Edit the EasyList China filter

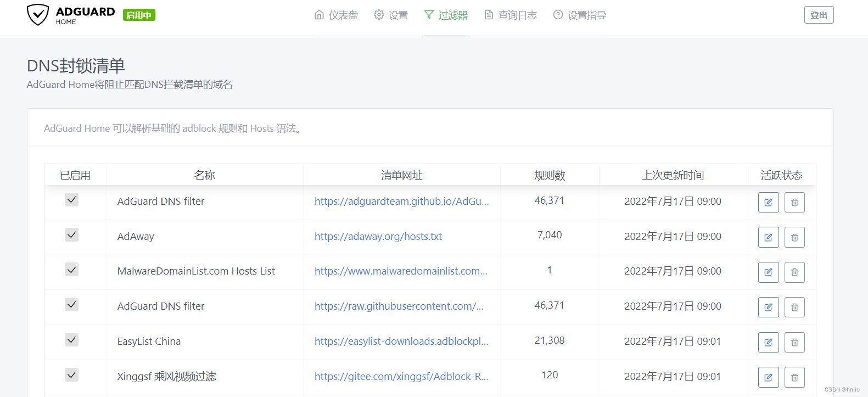(769, 342)
